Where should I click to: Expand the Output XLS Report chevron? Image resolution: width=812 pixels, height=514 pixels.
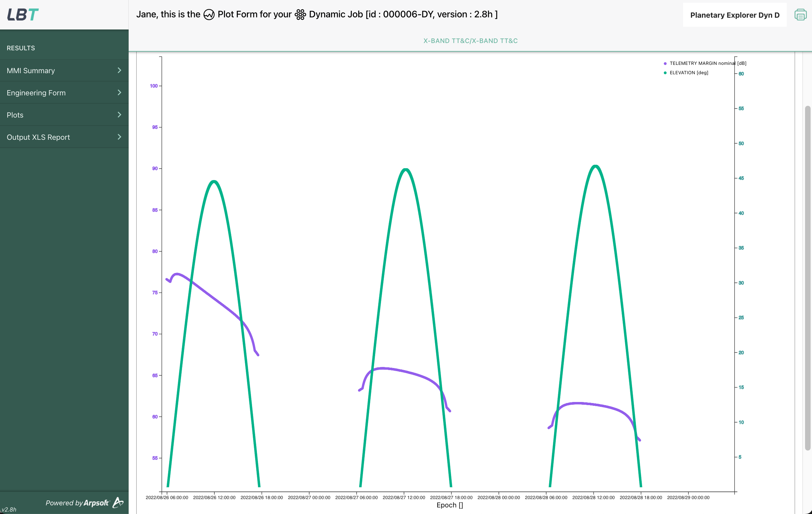click(x=119, y=137)
